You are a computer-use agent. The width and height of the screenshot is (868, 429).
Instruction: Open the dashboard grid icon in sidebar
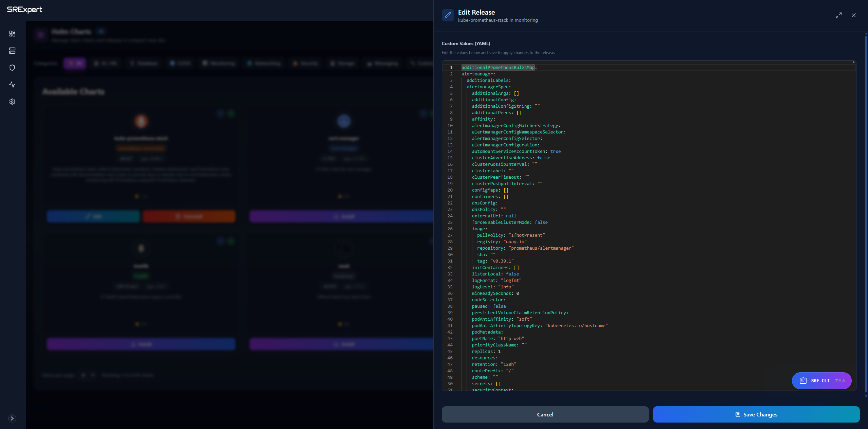(12, 34)
